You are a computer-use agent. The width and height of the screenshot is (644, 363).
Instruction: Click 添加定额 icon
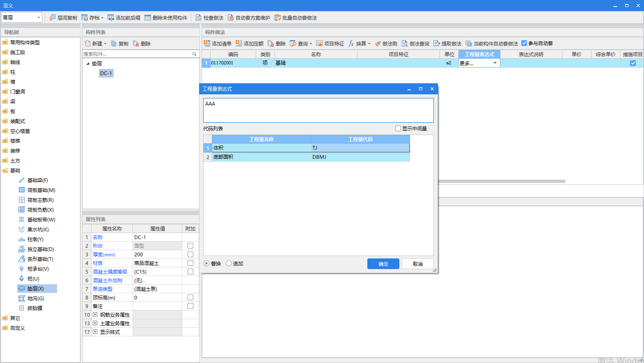click(x=239, y=43)
